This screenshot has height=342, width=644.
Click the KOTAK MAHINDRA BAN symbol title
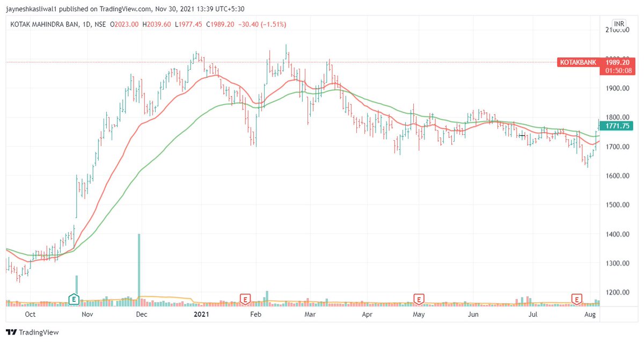(x=44, y=25)
